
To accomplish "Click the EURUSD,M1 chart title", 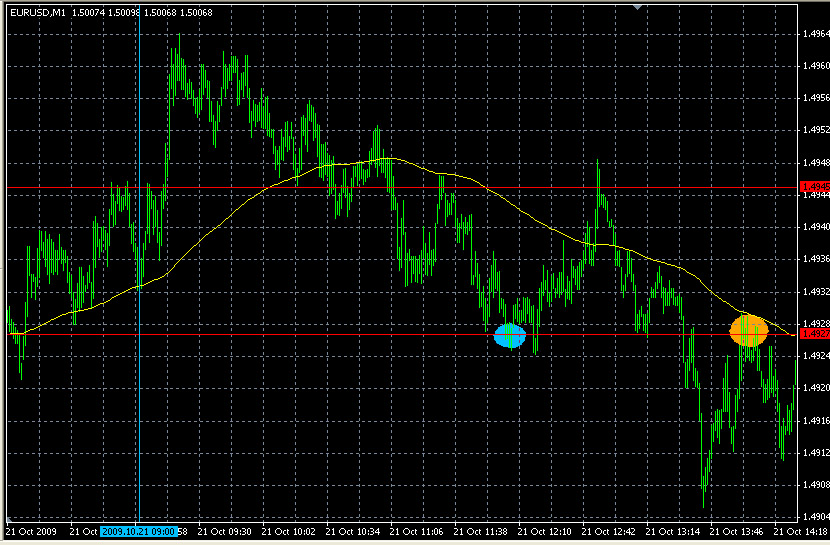I will pos(38,11).
